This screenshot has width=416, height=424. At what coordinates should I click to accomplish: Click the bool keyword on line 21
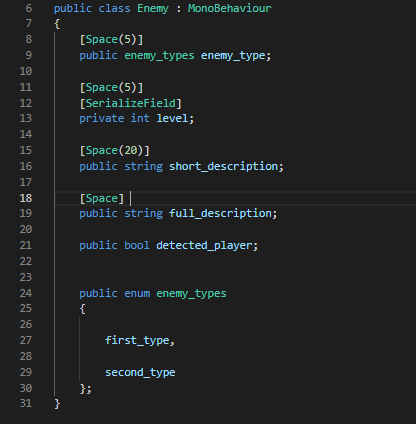click(137, 246)
